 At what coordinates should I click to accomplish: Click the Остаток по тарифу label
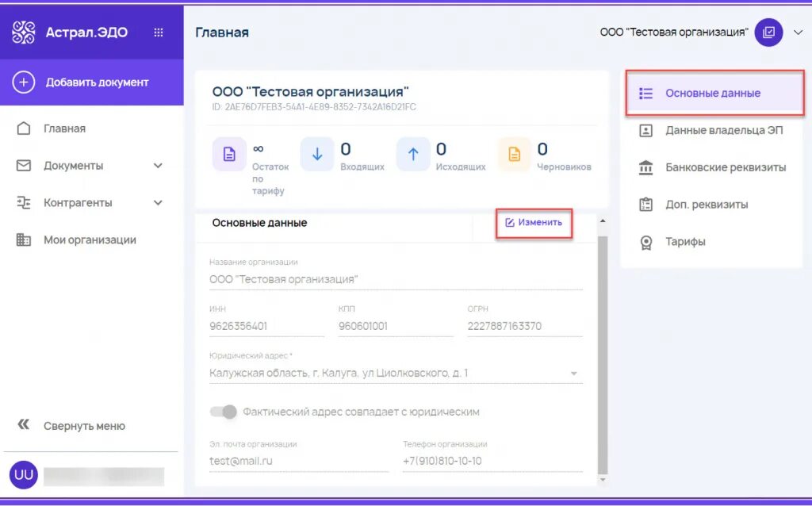point(270,178)
